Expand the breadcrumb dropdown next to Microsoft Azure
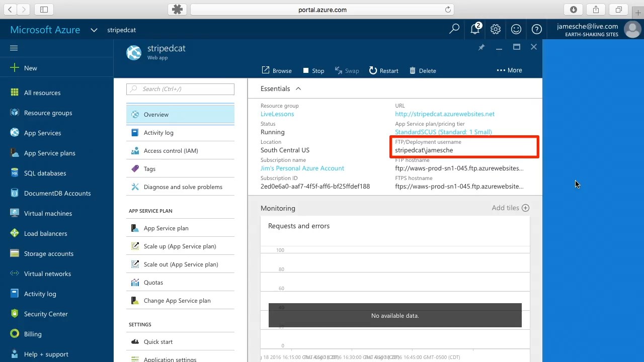Image resolution: width=644 pixels, height=362 pixels. [94, 30]
